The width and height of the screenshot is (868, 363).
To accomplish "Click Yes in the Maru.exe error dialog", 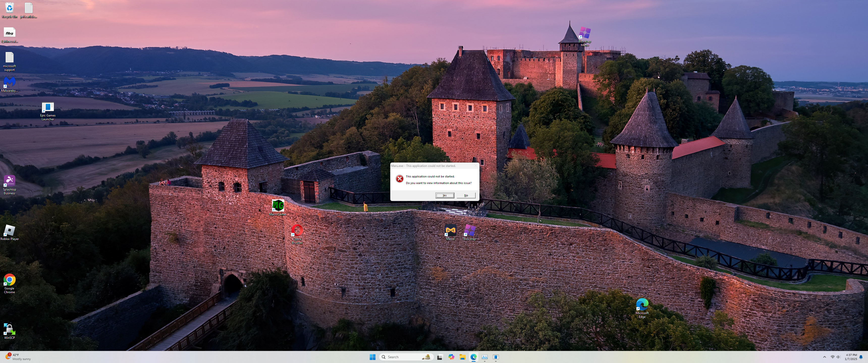I will pos(444,195).
